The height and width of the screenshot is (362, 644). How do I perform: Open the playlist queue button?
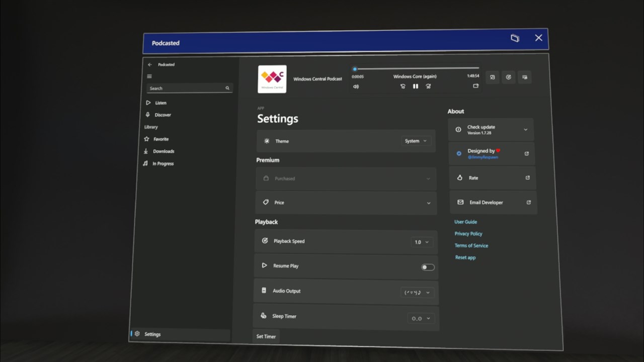[x=525, y=77]
